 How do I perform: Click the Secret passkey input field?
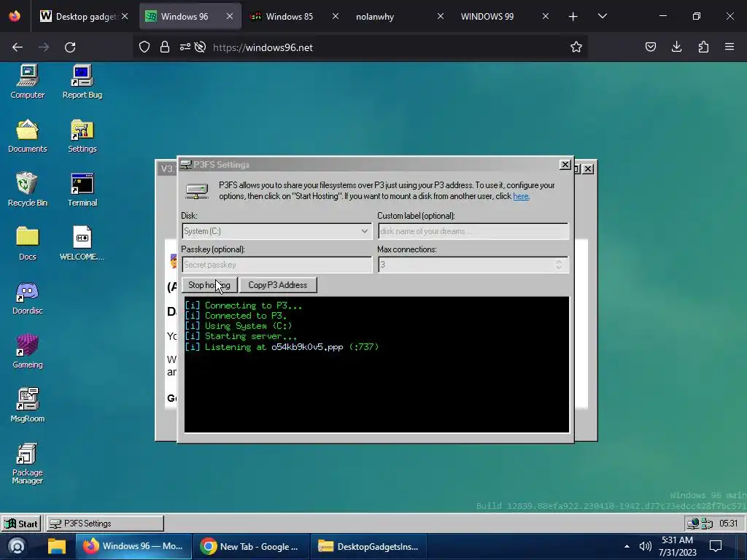[276, 265]
